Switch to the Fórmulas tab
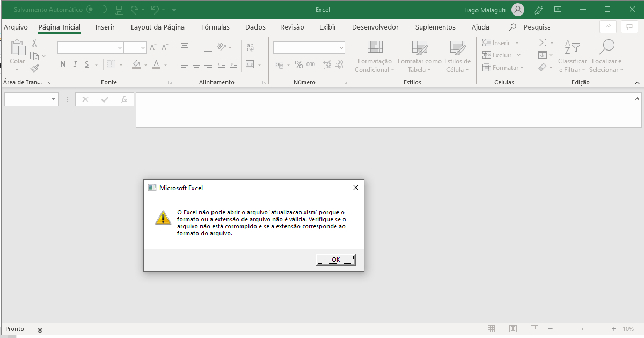This screenshot has height=338, width=644. click(215, 27)
